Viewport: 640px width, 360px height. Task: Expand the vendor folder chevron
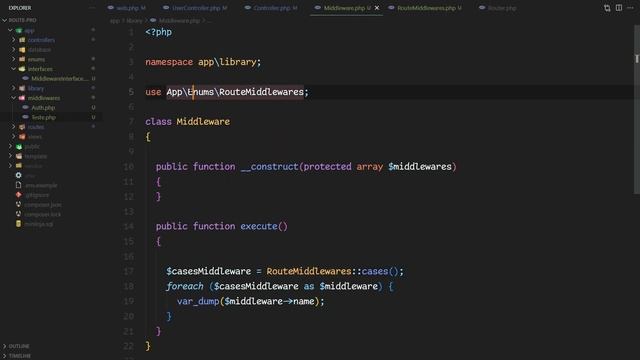pos(10,166)
